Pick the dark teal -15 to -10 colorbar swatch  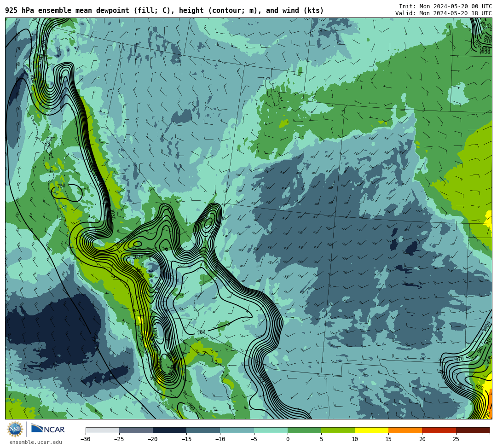[x=203, y=430]
